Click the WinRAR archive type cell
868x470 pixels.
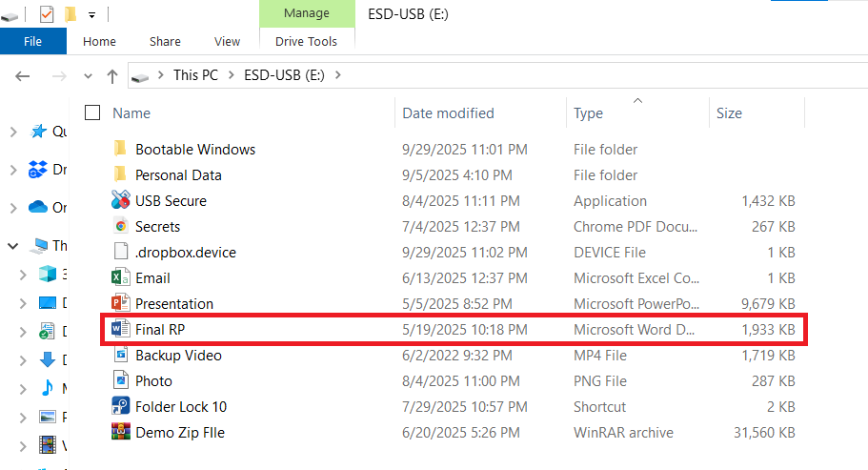623,433
